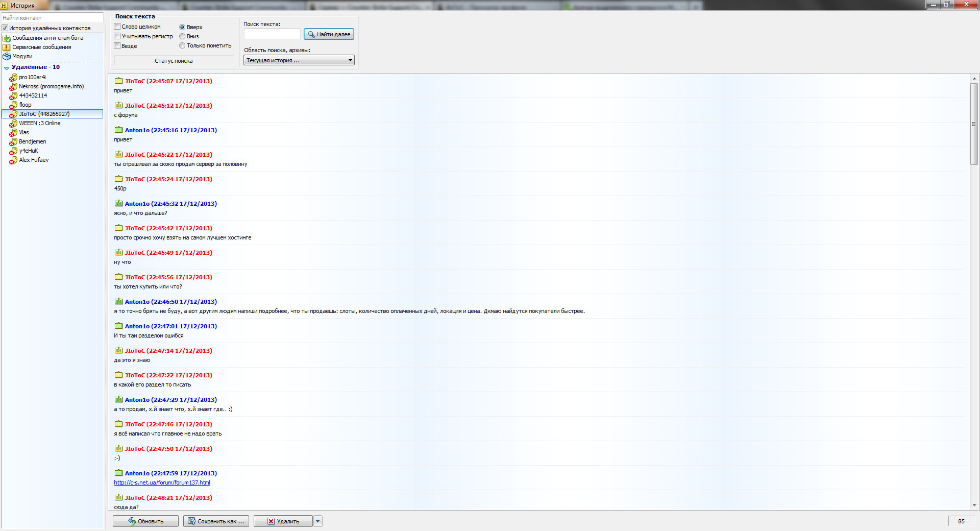Click the Удалить delete button
980x531 pixels.
click(283, 521)
